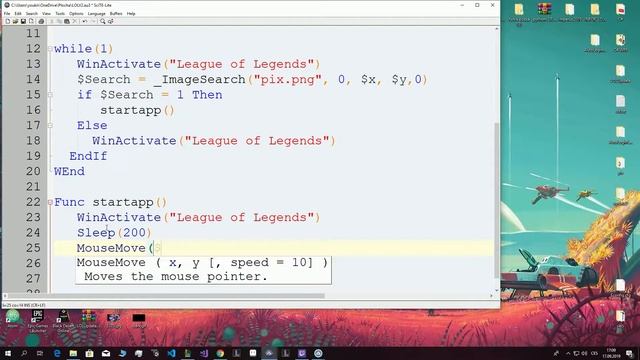
Task: Click the Replace toolbar icon
Action: pos(111,21)
